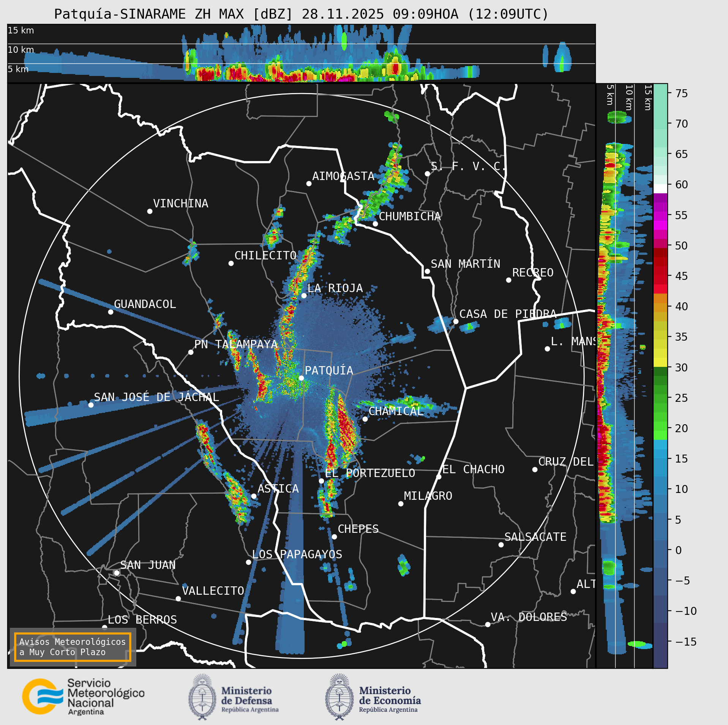Click the Servicio Meteorológico Nacional logo
Image resolution: width=728 pixels, height=725 pixels.
click(x=83, y=697)
